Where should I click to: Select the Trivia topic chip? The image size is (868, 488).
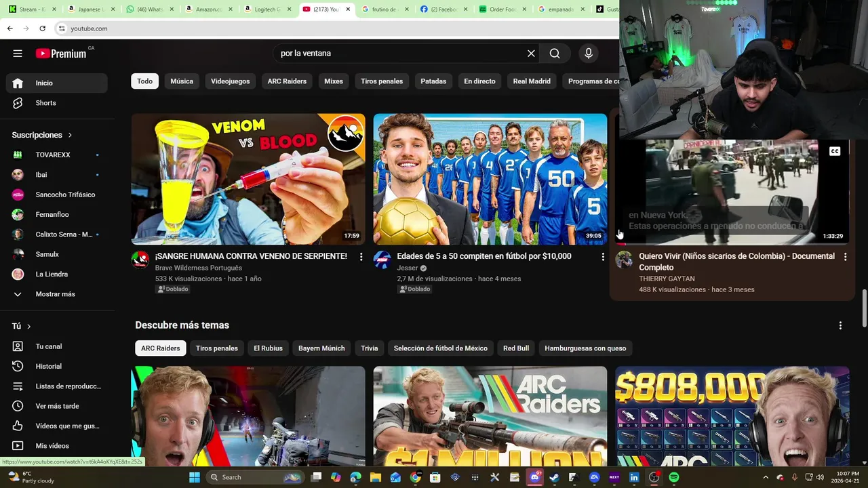tap(370, 348)
